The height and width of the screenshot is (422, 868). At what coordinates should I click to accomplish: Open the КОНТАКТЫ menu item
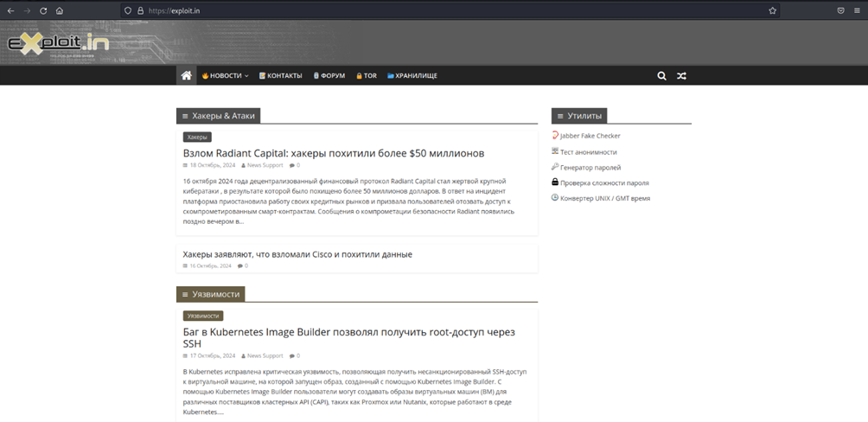tap(280, 76)
